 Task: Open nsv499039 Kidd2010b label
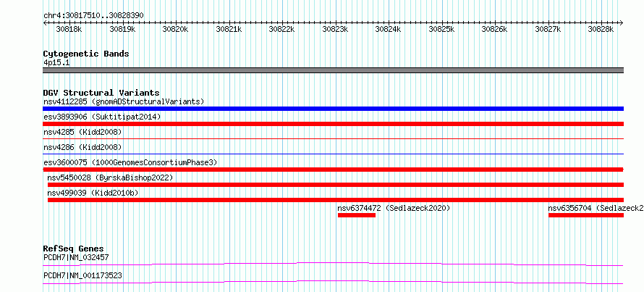point(93,193)
